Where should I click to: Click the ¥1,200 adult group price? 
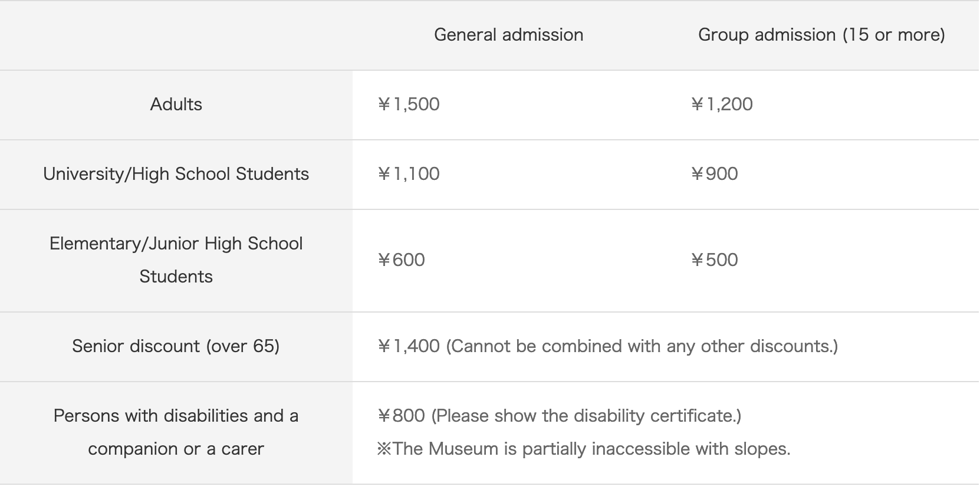[x=722, y=104]
